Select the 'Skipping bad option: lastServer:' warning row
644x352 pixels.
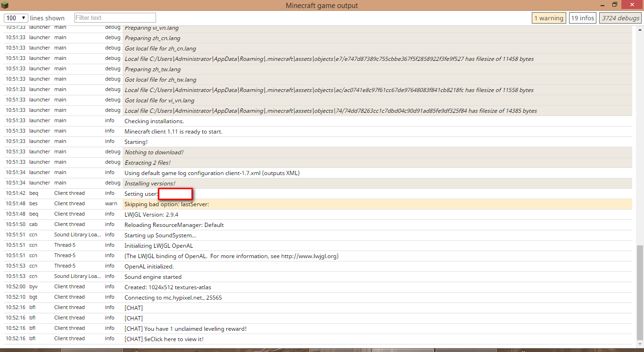(166, 204)
